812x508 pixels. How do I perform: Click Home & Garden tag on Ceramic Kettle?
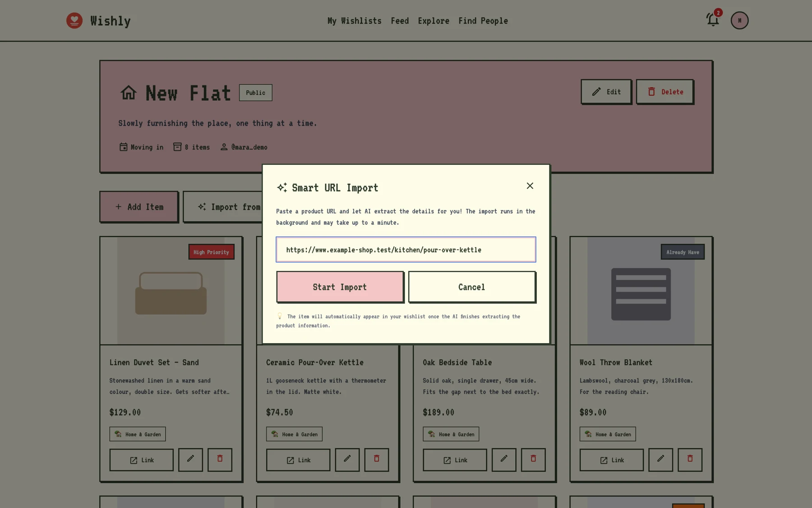tap(294, 434)
